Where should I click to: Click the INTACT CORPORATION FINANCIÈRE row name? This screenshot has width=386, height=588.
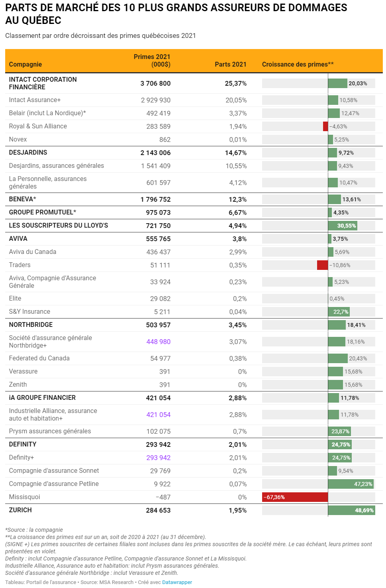pos(43,83)
